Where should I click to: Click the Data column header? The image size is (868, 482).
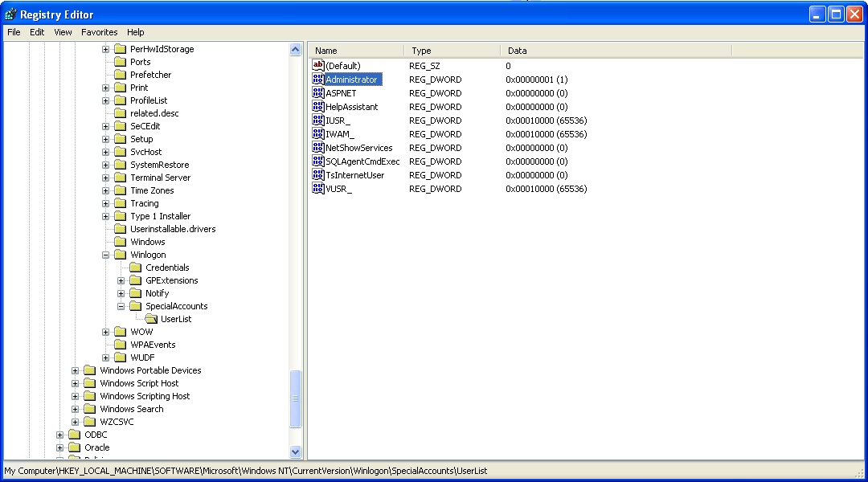coord(615,51)
